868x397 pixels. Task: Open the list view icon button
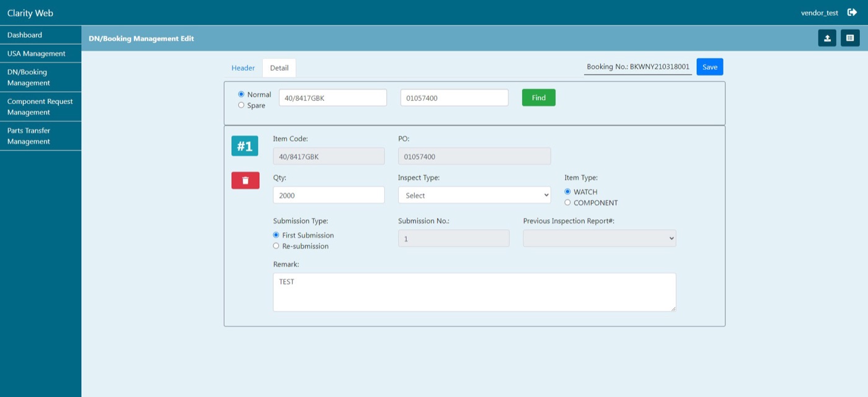[850, 38]
